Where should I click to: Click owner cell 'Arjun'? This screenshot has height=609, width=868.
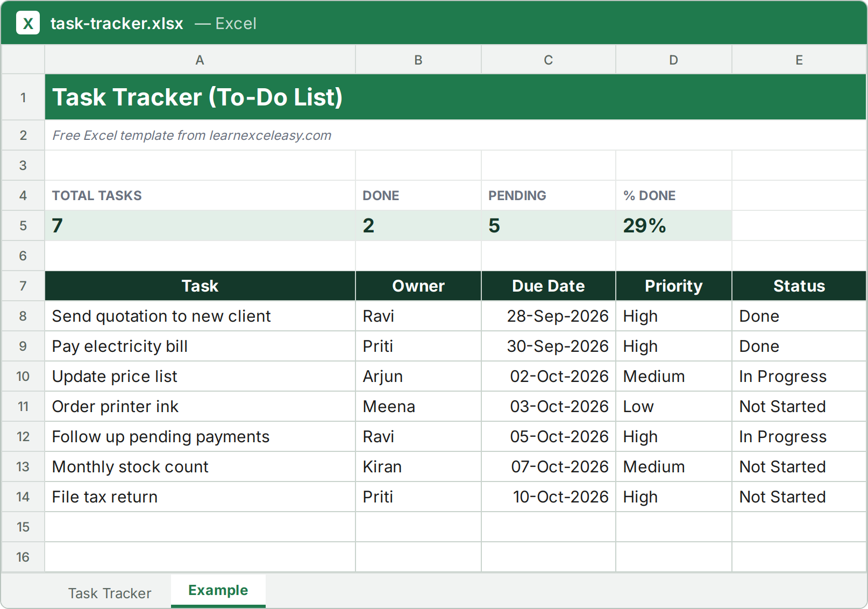tap(418, 376)
